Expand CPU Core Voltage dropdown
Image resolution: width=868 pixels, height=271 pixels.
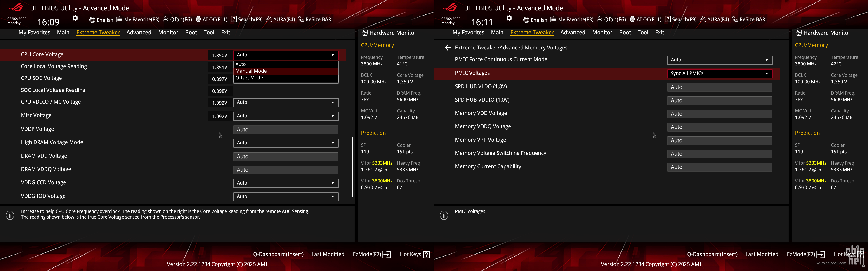(x=286, y=55)
